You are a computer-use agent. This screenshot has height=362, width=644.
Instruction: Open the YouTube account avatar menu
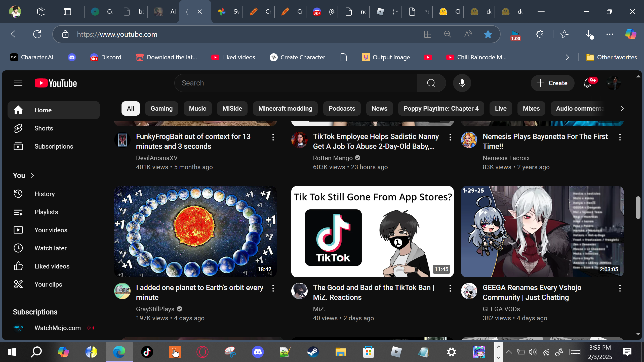(614, 83)
